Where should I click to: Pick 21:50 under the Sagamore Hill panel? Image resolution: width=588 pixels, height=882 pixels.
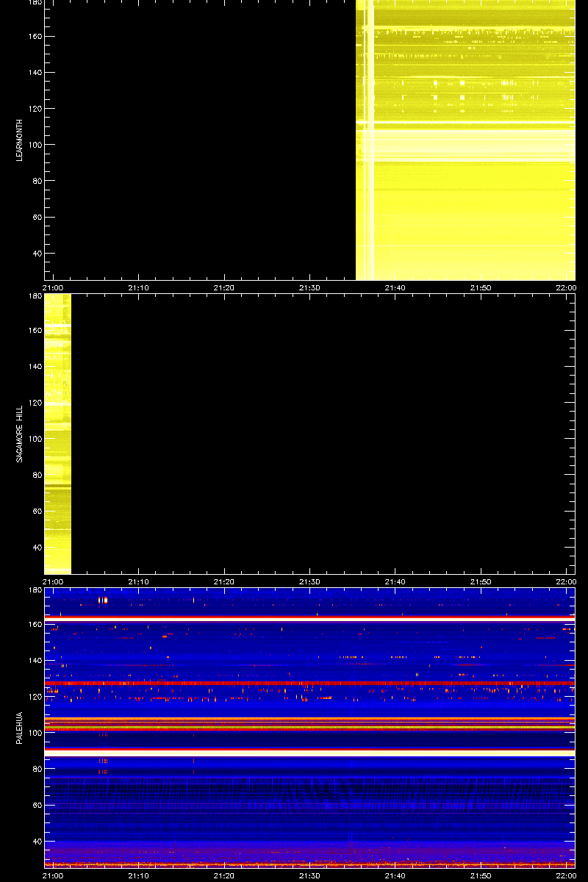click(481, 581)
